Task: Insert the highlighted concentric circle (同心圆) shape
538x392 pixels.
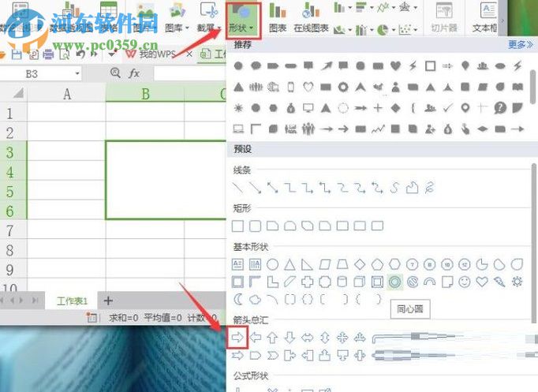Action: pyautogui.click(x=394, y=282)
